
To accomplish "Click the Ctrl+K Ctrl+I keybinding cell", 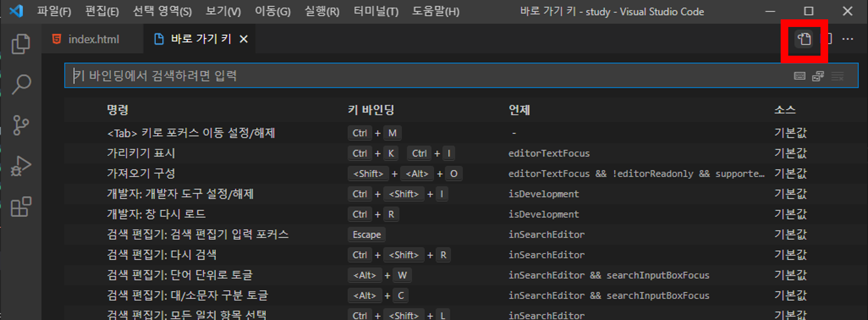I will [x=401, y=154].
